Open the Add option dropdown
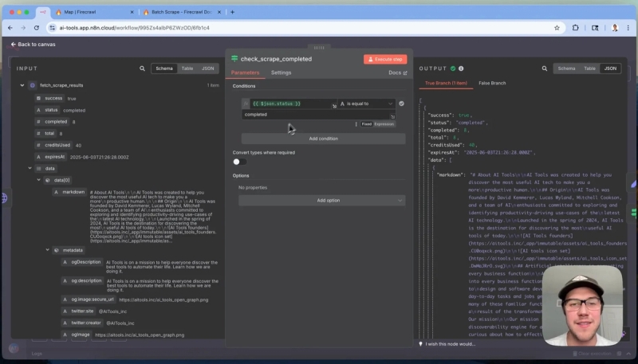The image size is (638, 364). tap(322, 200)
